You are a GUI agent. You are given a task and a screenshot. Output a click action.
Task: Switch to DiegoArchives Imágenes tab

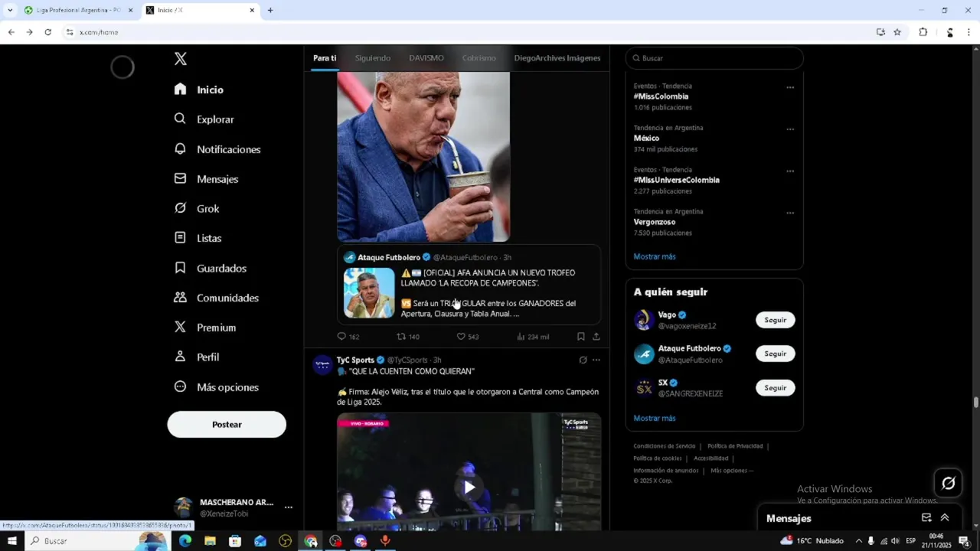(557, 58)
